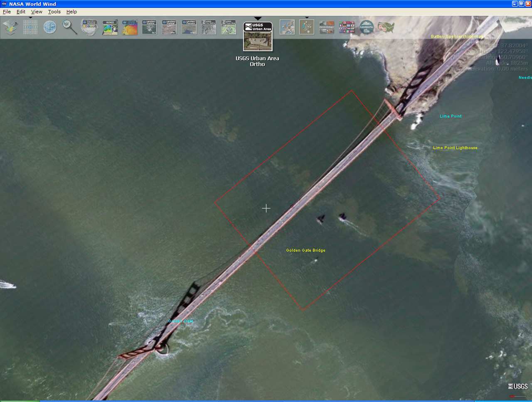532x402 pixels.
Task: Open the Help menu
Action: point(71,12)
